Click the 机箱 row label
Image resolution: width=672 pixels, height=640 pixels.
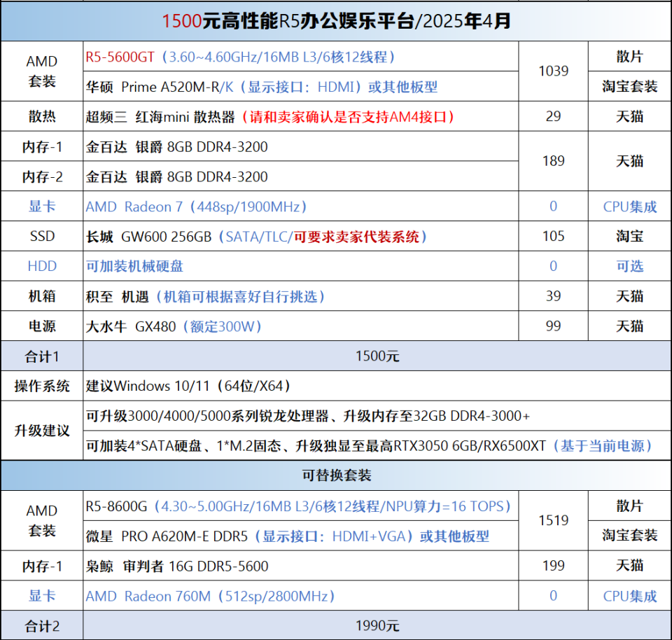[41, 296]
